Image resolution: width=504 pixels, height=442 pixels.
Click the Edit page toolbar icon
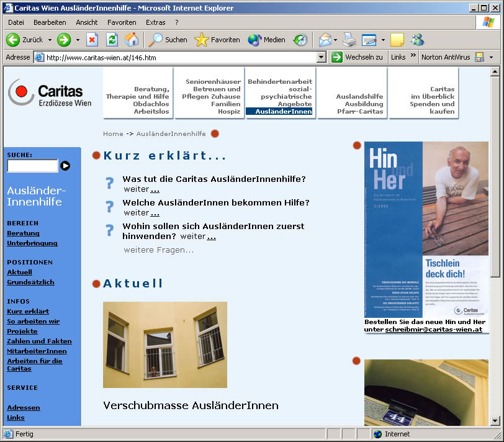coord(369,40)
